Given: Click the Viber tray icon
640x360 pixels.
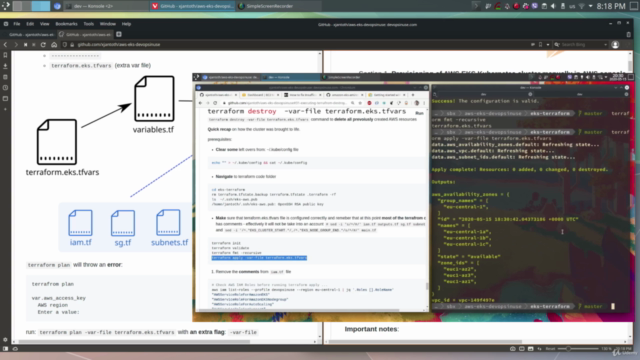Looking at the screenshot, I should (535, 6).
